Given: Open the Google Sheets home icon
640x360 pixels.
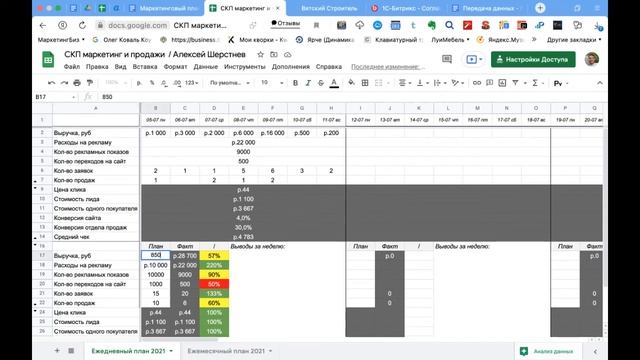Looking at the screenshot, I should pos(48,60).
